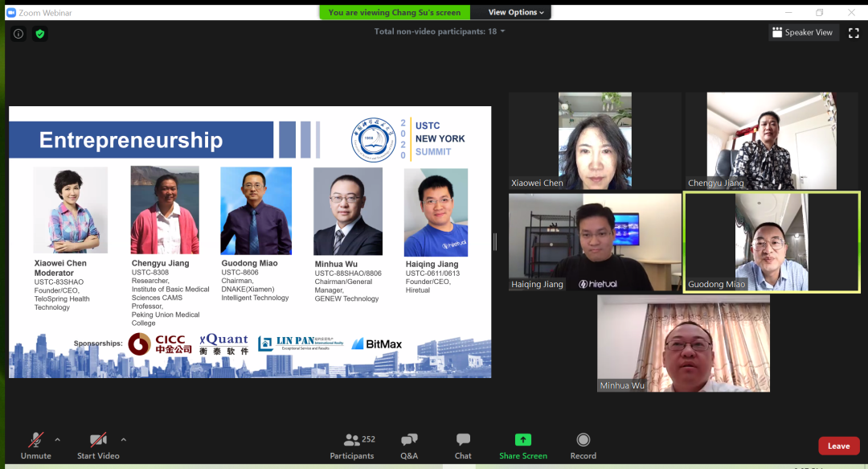
Task: Click Xiaowei Chen's portrait photo on the slide
Action: point(70,210)
